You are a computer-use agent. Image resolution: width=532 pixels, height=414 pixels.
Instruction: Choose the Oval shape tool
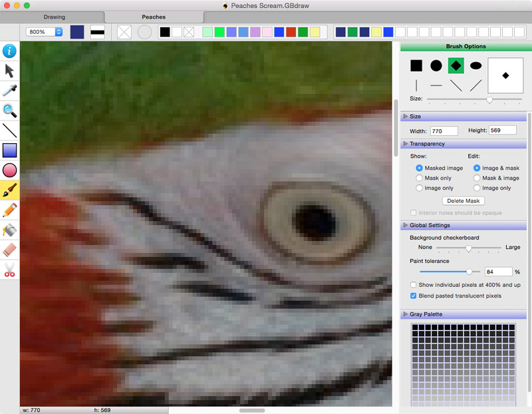[9, 170]
